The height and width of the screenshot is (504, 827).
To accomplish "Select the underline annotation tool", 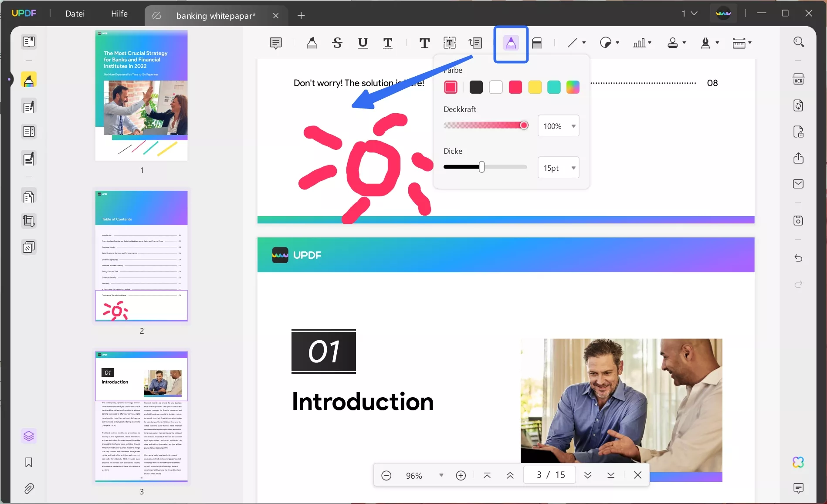I will 363,43.
